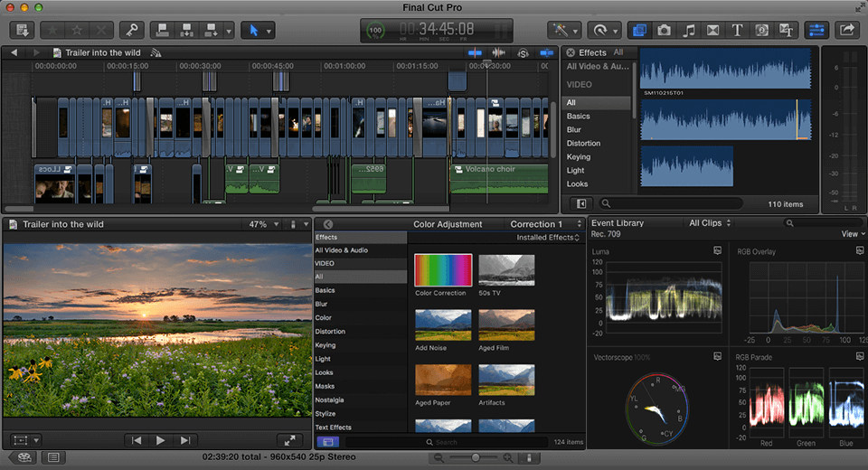Jump to previous edit in viewer
Viewport: 868px width, 470px height.
pyautogui.click(x=137, y=441)
